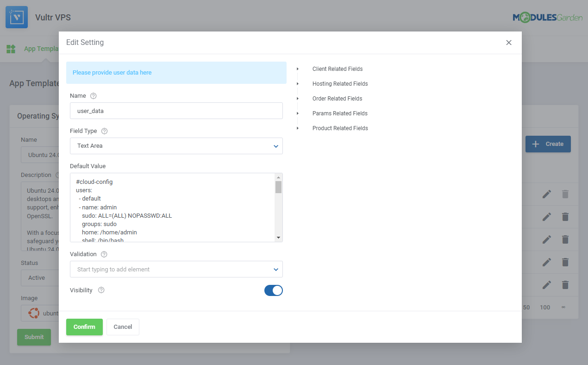Viewport: 588px width, 365px height.
Task: Select App Templates in the navigation menu
Action: point(42,49)
